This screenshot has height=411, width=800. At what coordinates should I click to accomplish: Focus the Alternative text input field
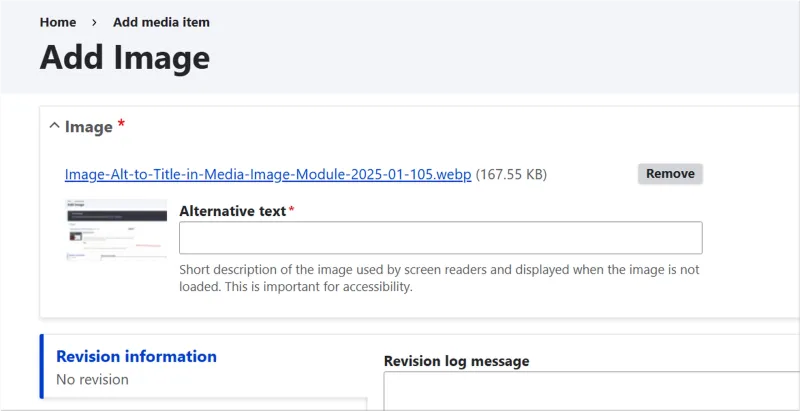[440, 238]
